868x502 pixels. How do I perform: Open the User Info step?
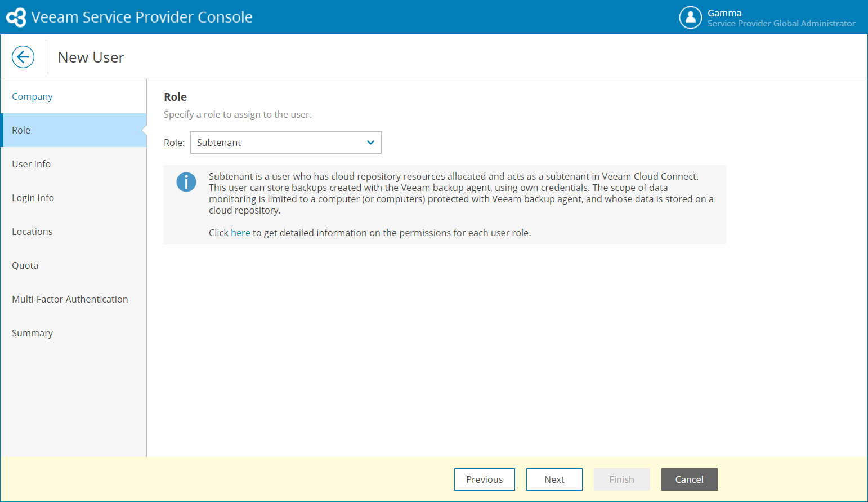pyautogui.click(x=32, y=164)
